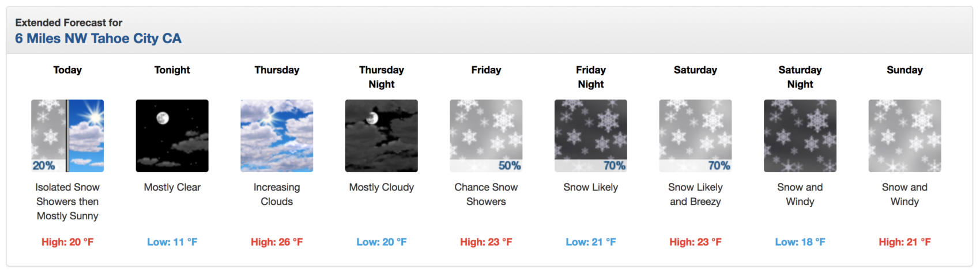The height and width of the screenshot is (270, 980).
Task: Select Friday's 50% snow showers icon
Action: (x=486, y=136)
